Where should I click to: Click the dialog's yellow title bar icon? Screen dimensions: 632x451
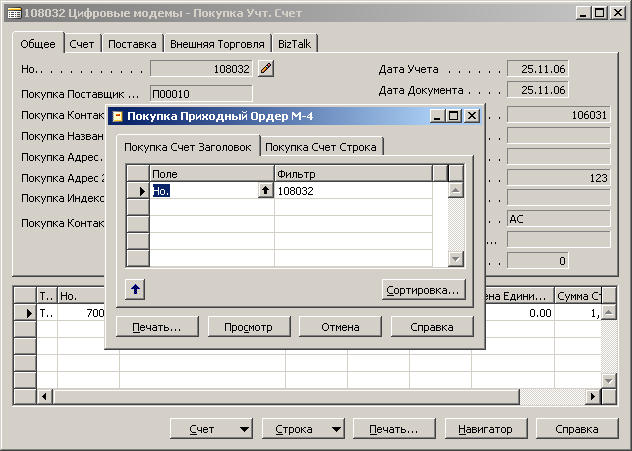(x=116, y=116)
